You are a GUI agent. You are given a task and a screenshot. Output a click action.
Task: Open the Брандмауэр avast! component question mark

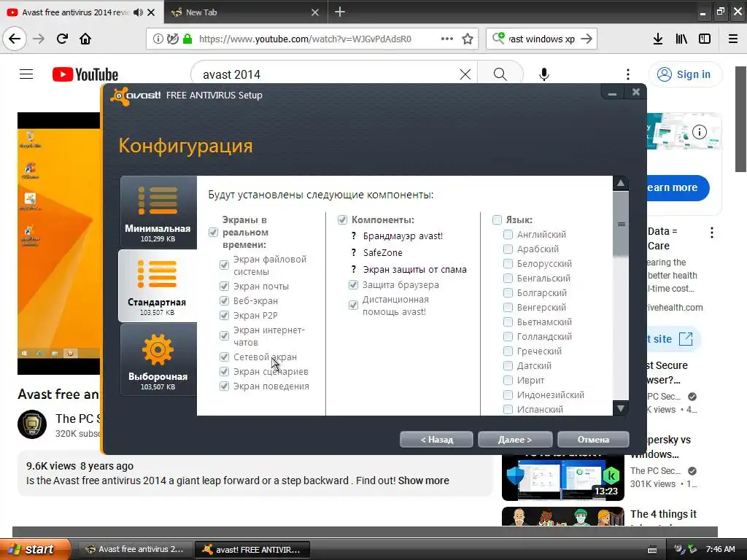354,236
